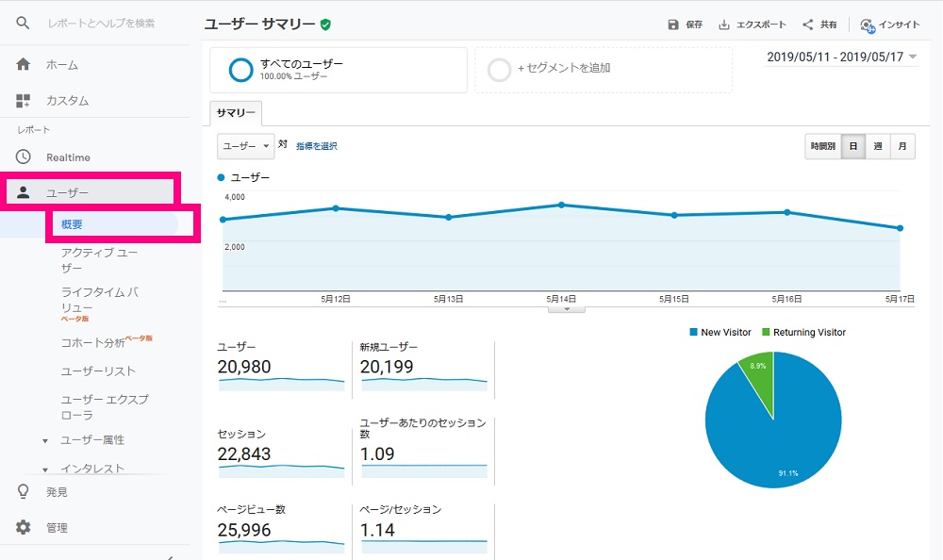Click the search magnifier icon
The width and height of the screenshot is (943, 560).
coord(23,23)
